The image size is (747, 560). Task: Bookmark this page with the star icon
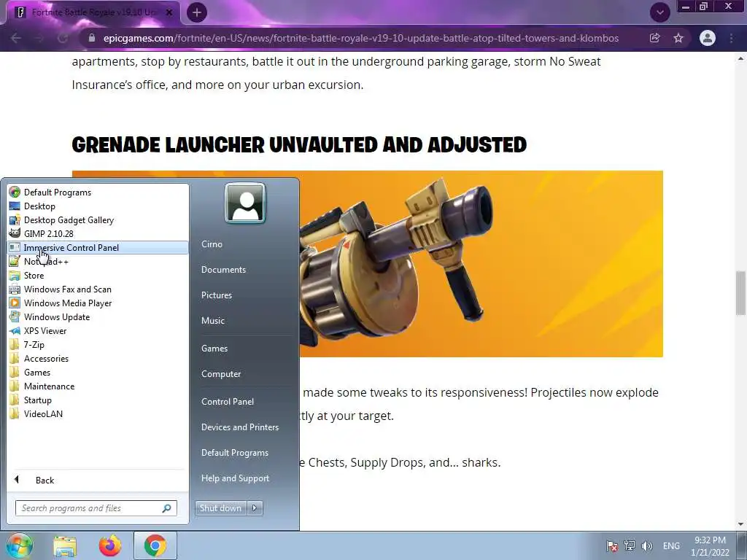tap(678, 38)
